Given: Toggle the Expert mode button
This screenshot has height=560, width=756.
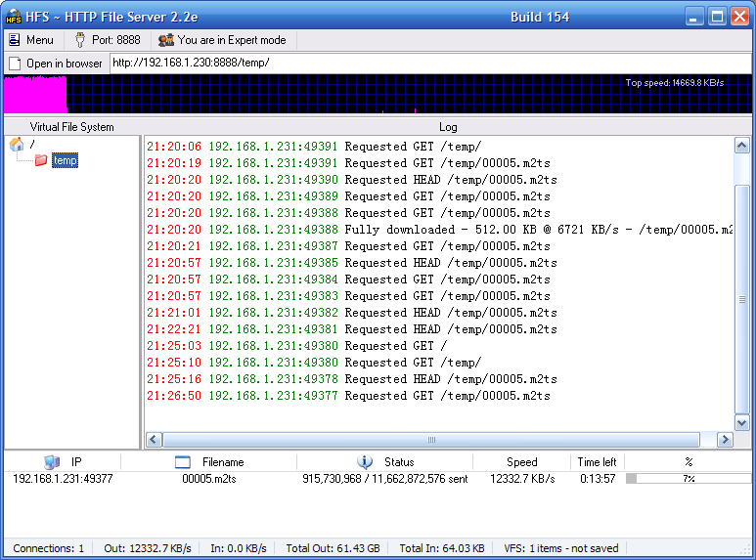Looking at the screenshot, I should pyautogui.click(x=222, y=40).
